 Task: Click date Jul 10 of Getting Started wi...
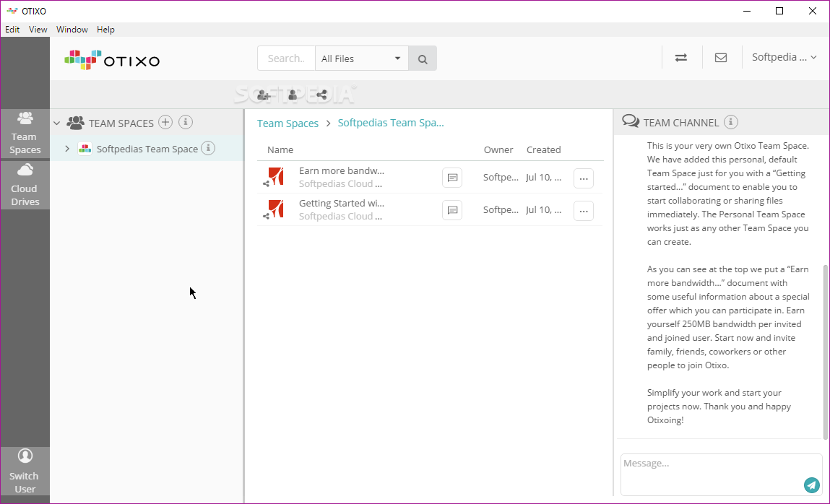(x=544, y=210)
